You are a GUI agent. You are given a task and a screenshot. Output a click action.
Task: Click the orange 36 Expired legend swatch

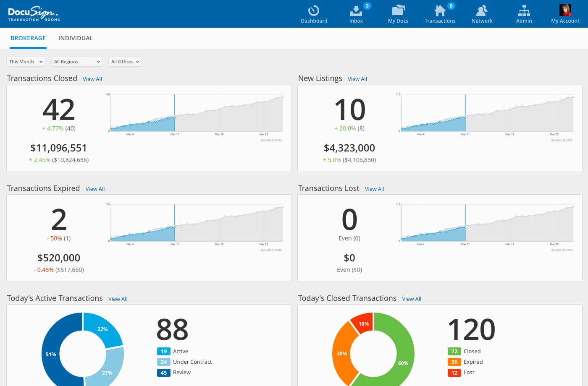(454, 362)
